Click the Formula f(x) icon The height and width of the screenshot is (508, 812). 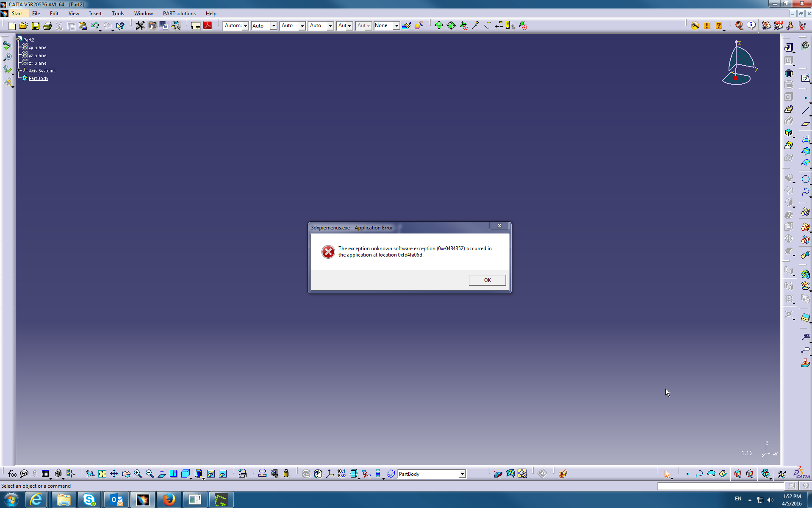tap(12, 474)
